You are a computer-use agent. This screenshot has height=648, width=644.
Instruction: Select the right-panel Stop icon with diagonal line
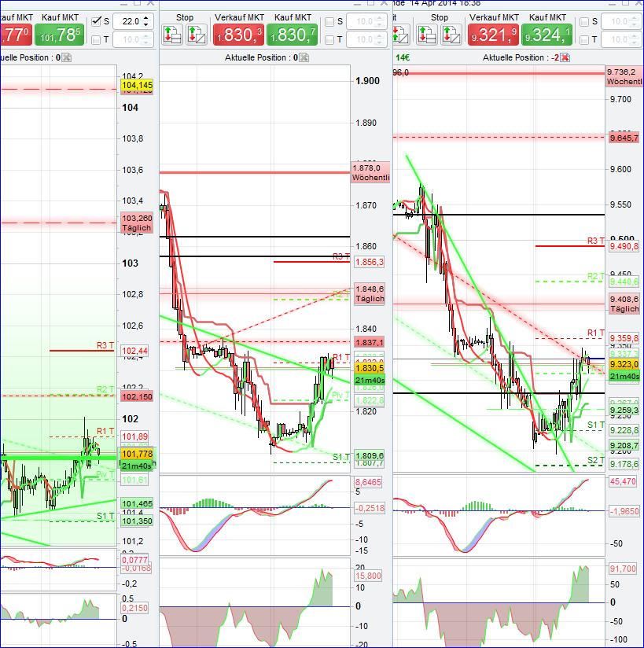pyautogui.click(x=450, y=33)
